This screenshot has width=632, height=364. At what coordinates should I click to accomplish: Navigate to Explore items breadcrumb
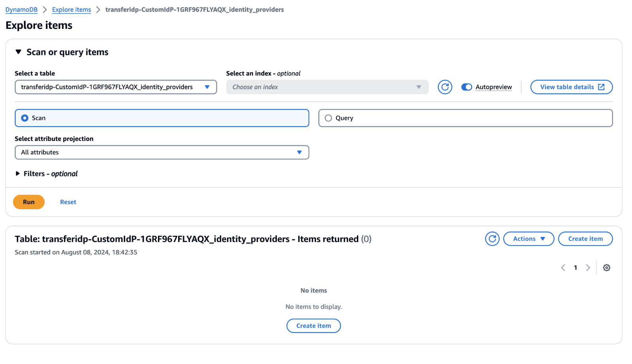point(71,9)
